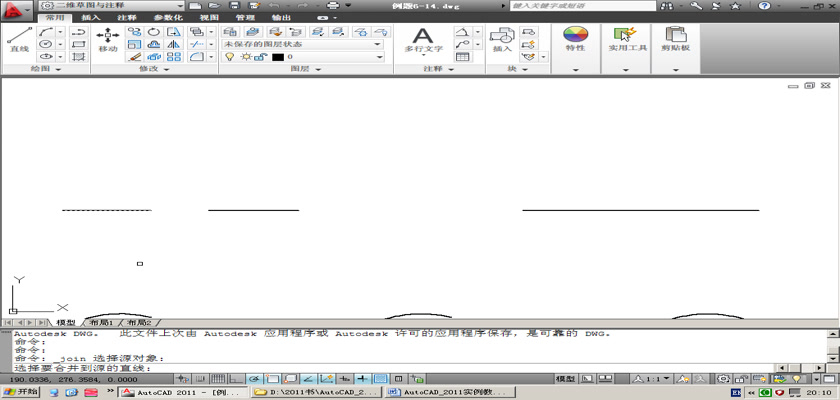This screenshot has width=840, height=400.
Task: Toggle layer on/off lightbulb icon
Action: (x=230, y=57)
